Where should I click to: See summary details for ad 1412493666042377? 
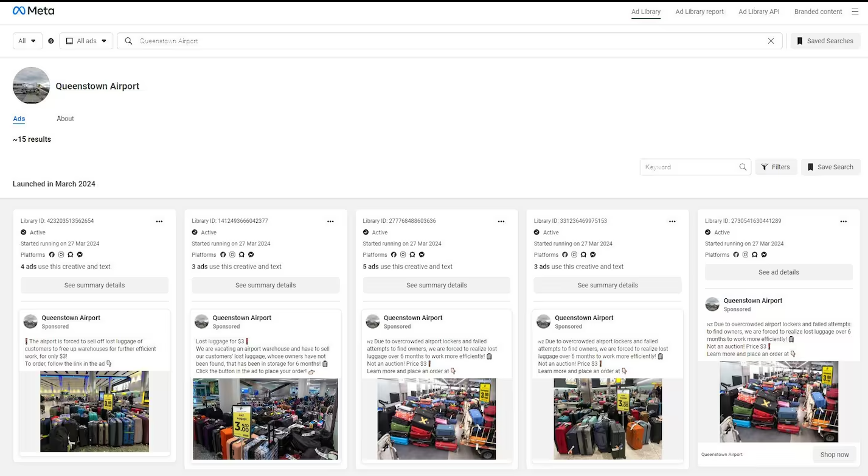click(266, 285)
